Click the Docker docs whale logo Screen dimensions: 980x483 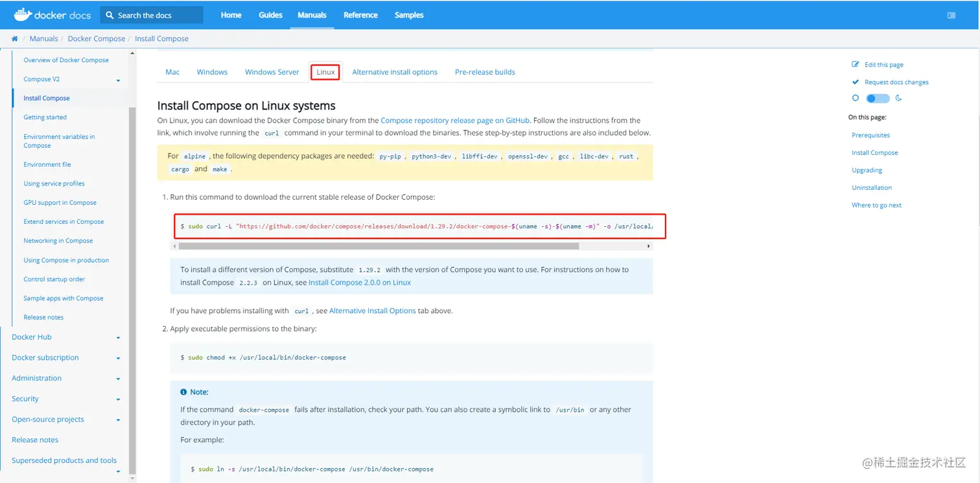click(x=23, y=14)
